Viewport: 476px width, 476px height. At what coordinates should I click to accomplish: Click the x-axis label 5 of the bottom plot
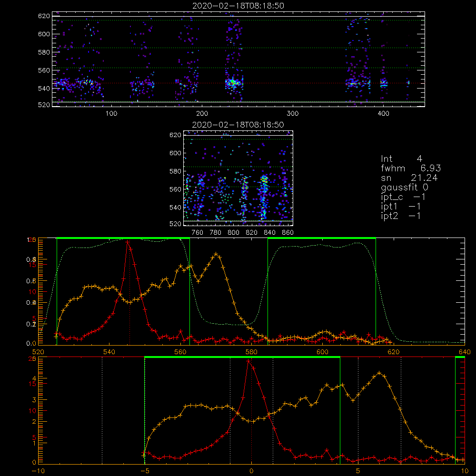pyautogui.click(x=358, y=471)
